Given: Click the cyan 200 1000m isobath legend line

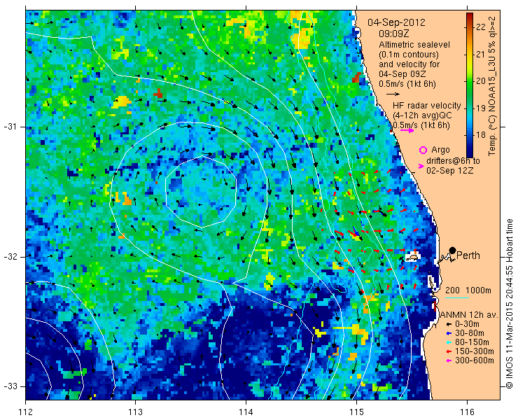Looking at the screenshot, I should point(457,298).
